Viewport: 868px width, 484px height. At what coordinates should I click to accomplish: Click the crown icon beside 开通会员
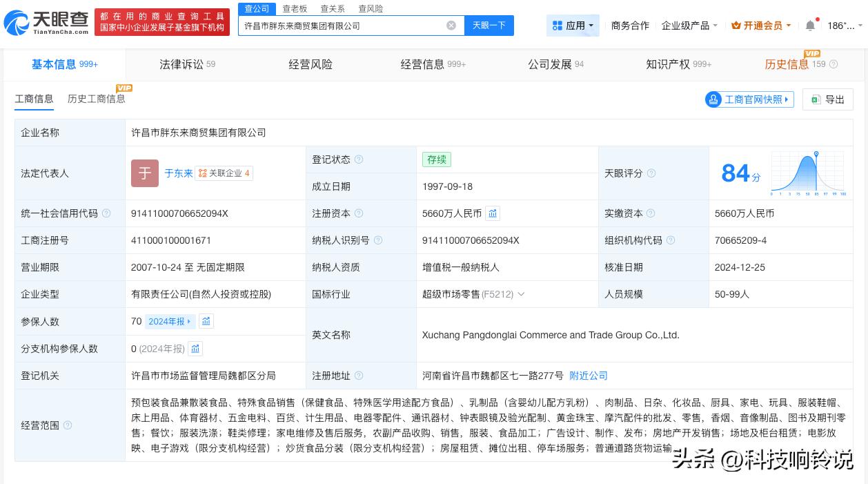point(736,26)
